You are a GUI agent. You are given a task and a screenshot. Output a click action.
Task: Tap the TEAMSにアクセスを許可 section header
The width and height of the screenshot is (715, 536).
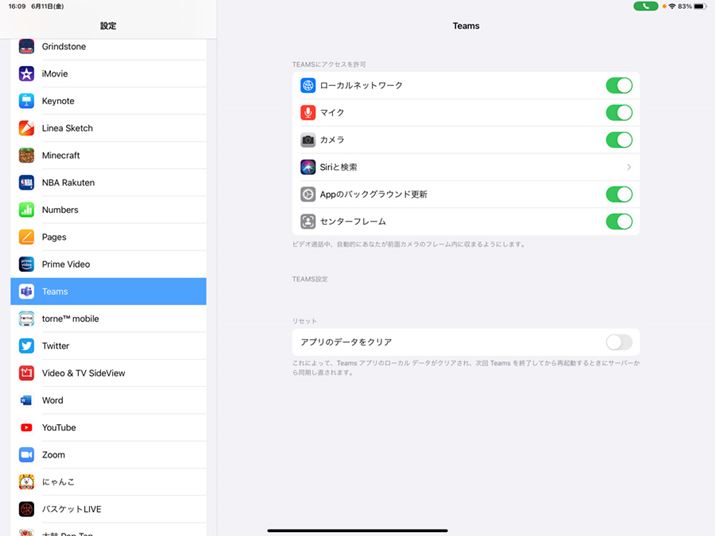[x=329, y=64]
